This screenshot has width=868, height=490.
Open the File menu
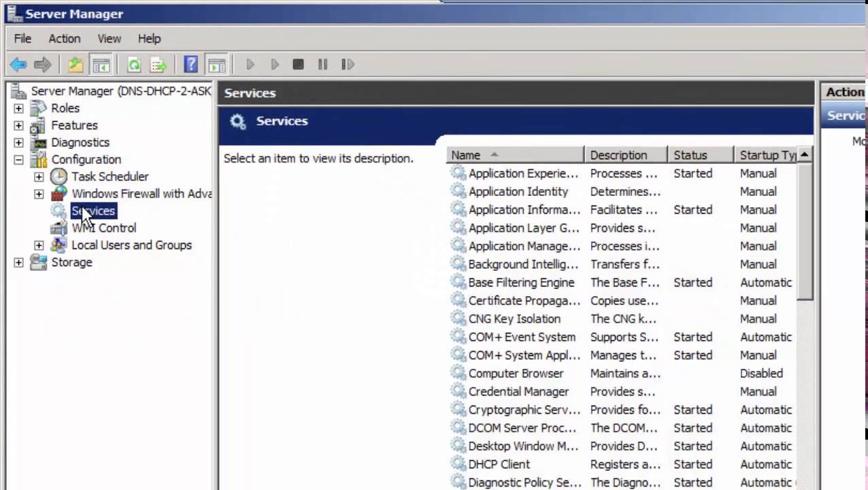pos(22,39)
